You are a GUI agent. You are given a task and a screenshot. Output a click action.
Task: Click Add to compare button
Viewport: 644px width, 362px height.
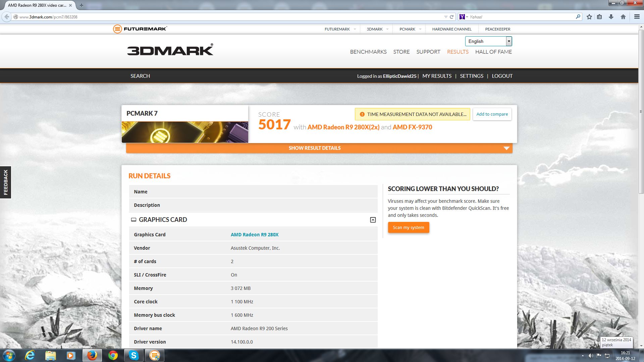coord(492,114)
